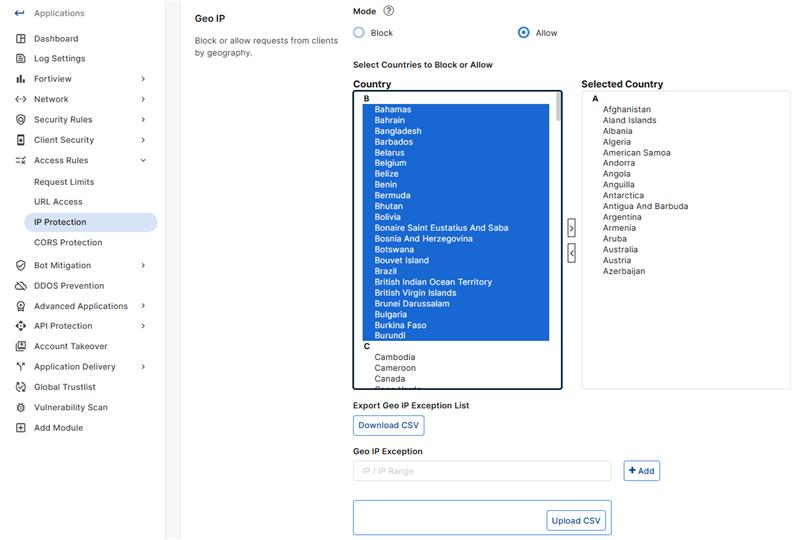Expand the API Protection chevron
800x540 pixels.
143,326
